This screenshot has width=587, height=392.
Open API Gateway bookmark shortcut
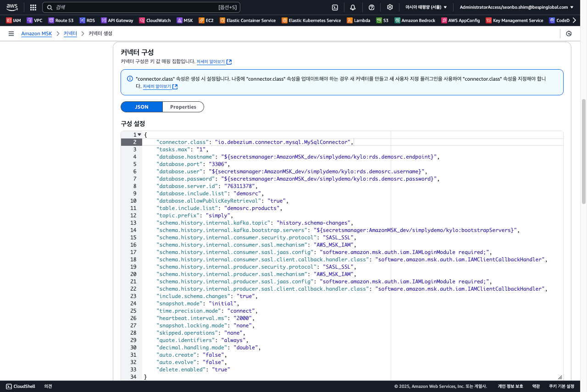tap(117, 20)
